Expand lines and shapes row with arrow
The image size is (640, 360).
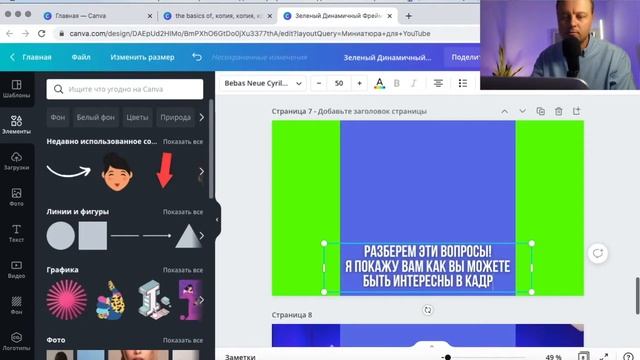(201, 236)
